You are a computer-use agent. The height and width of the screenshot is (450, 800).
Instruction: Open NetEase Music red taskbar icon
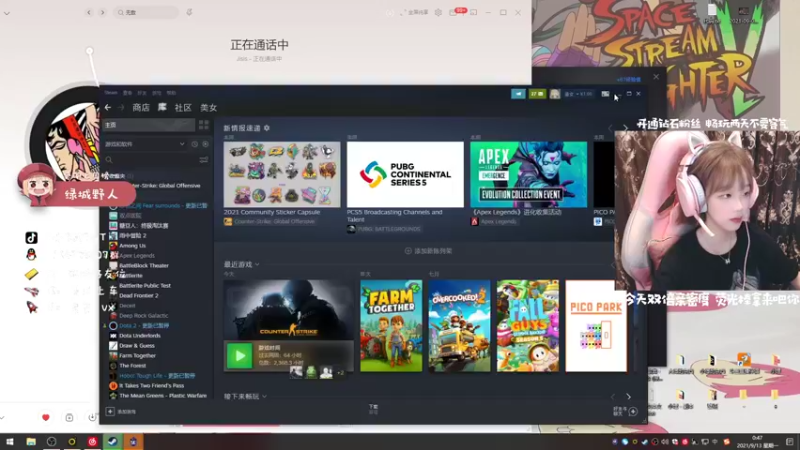point(92,442)
